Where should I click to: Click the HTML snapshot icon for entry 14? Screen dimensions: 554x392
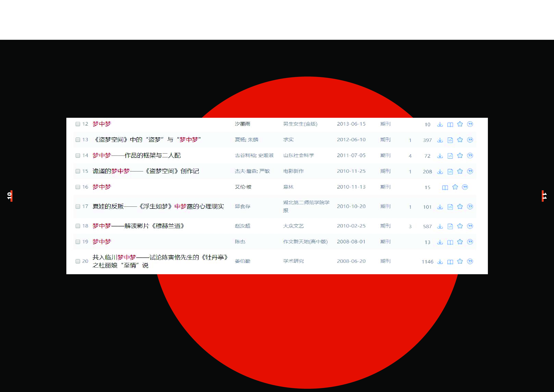coord(450,156)
